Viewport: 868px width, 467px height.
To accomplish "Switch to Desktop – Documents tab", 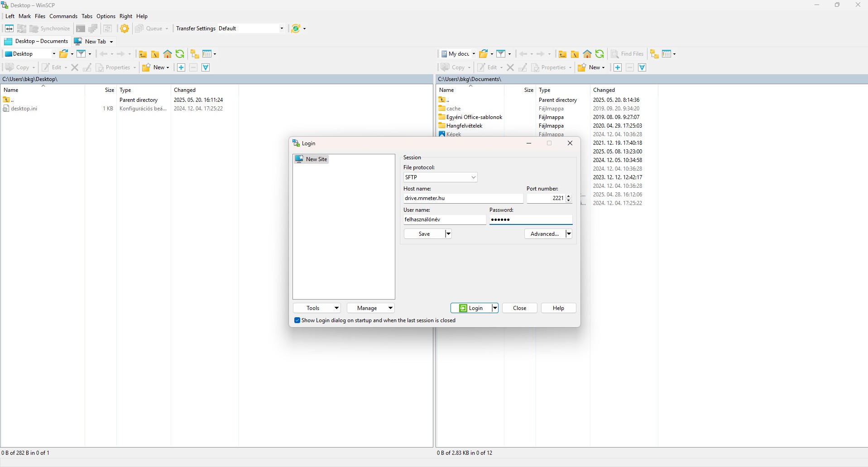I will (36, 41).
